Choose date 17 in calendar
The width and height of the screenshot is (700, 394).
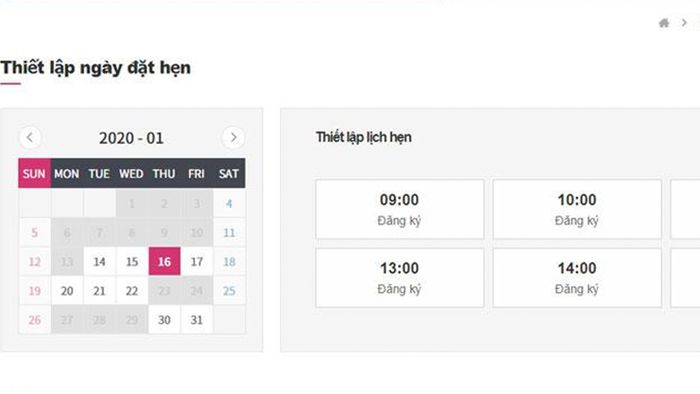tap(196, 261)
